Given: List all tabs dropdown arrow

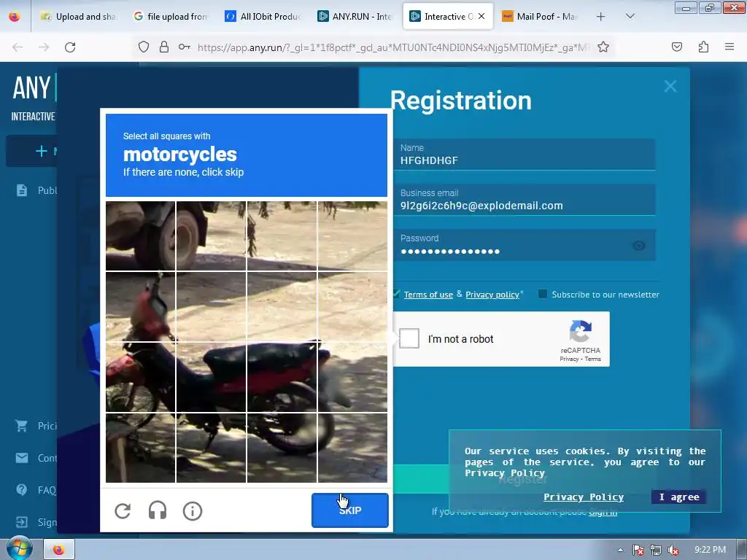Looking at the screenshot, I should click(630, 16).
